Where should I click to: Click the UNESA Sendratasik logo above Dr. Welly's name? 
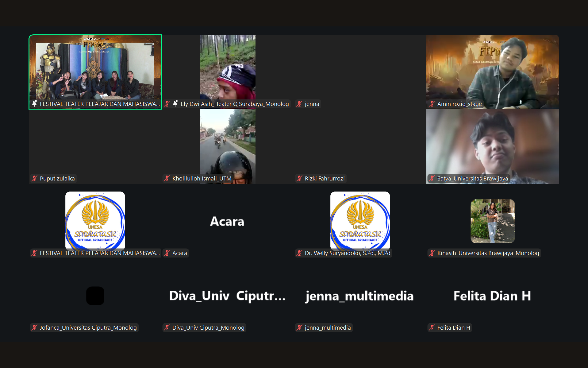pyautogui.click(x=360, y=220)
